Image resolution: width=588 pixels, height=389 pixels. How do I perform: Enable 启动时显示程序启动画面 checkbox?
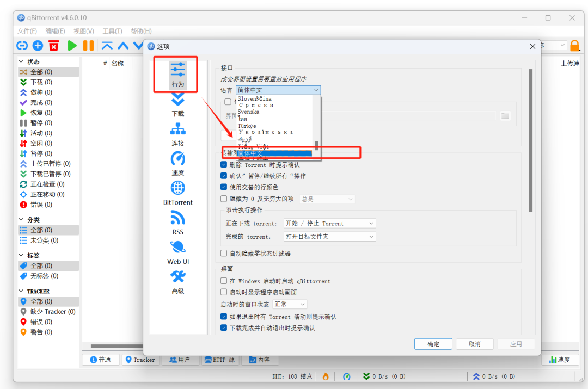coord(224,292)
